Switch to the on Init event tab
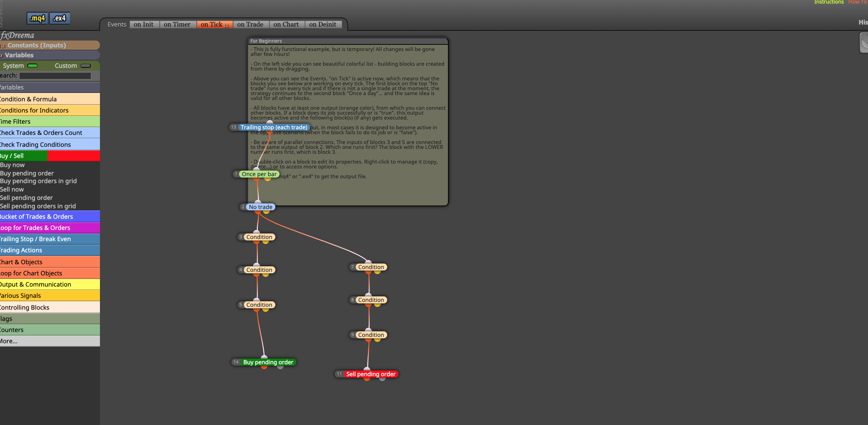The height and width of the screenshot is (425, 868). click(144, 24)
